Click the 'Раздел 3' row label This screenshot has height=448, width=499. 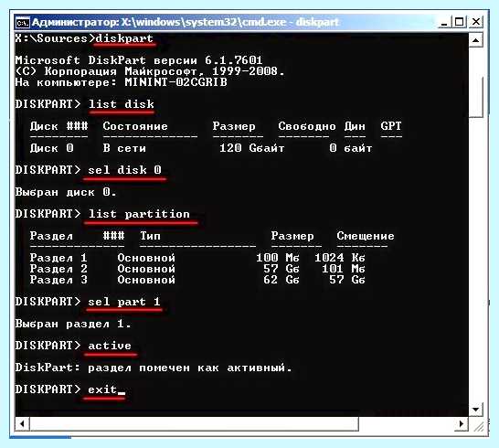click(58, 280)
